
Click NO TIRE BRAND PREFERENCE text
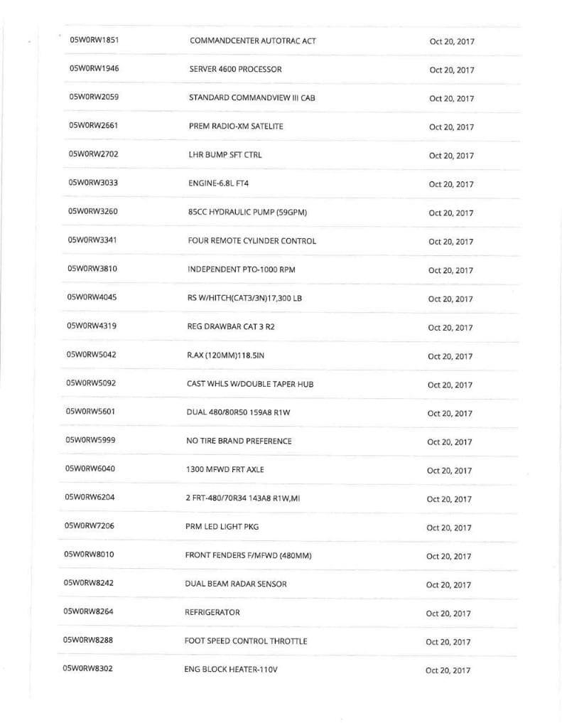point(239,441)
